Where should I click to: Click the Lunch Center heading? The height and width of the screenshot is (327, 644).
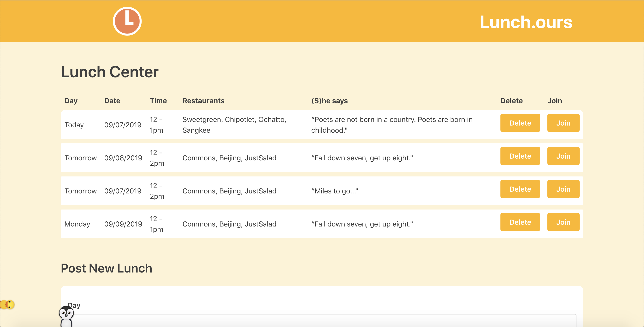tap(110, 72)
